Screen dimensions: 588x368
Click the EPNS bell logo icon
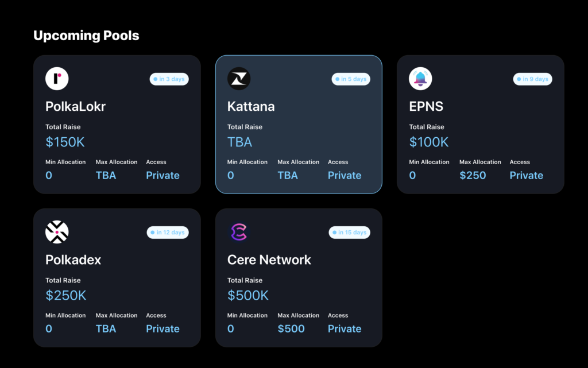tap(420, 79)
